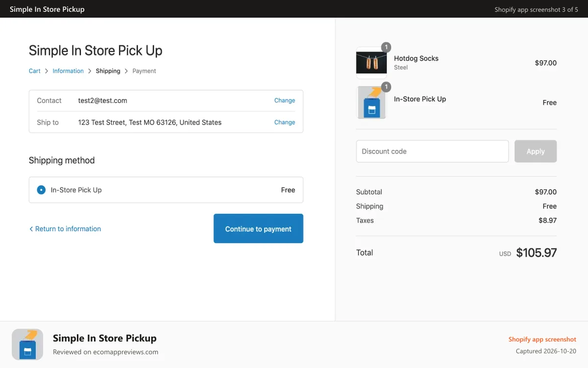Go to Cart breadcrumb
This screenshot has height=368, width=588.
tap(35, 71)
